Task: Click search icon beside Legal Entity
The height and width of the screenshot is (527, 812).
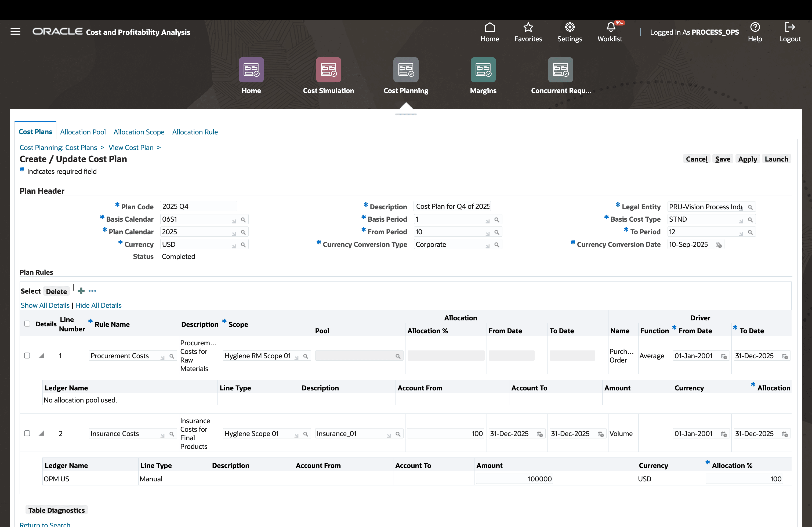Action: [x=750, y=207]
